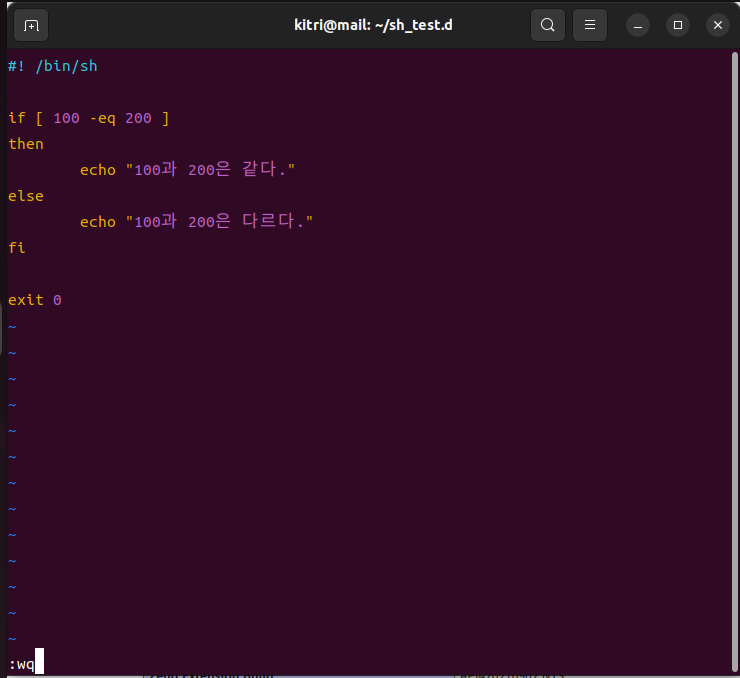Open a new terminal tab
The image size is (740, 678).
tap(31, 25)
